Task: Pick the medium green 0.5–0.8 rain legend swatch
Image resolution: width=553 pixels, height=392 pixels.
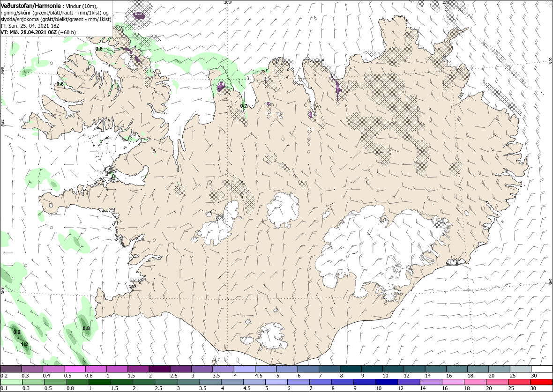Action: 55,382
